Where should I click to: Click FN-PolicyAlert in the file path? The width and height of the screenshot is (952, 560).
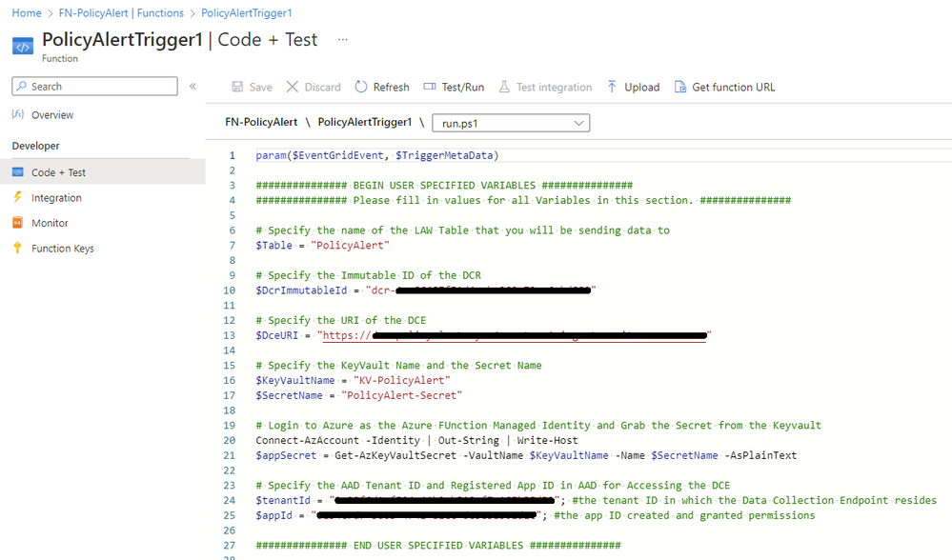[x=261, y=122]
